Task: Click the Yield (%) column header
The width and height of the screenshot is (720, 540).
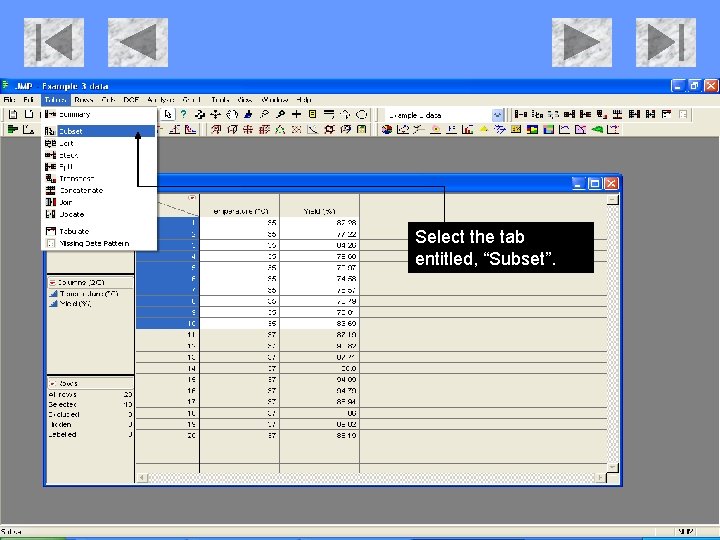Action: pyautogui.click(x=320, y=211)
